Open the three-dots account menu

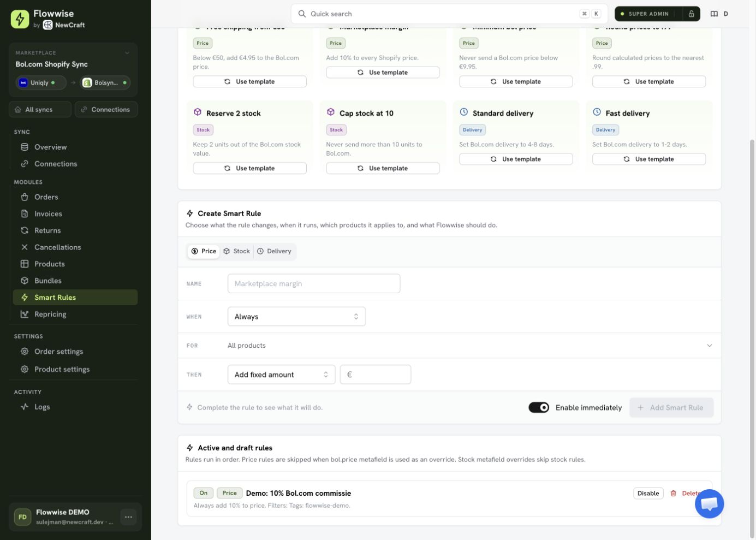click(128, 517)
